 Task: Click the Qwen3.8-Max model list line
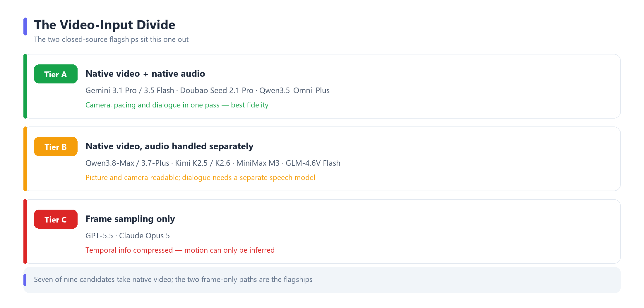[x=213, y=163]
